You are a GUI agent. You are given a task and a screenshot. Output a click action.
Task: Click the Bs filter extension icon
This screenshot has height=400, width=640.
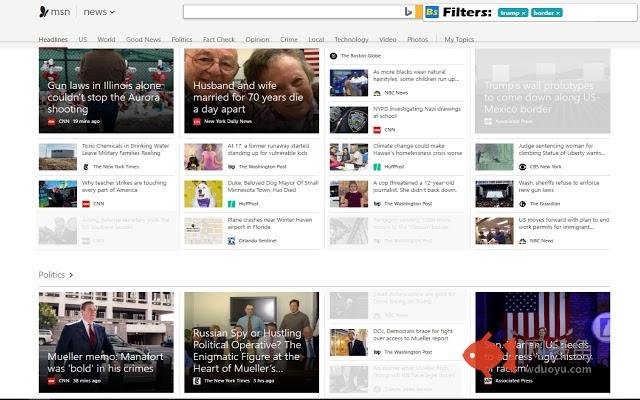pyautogui.click(x=432, y=12)
